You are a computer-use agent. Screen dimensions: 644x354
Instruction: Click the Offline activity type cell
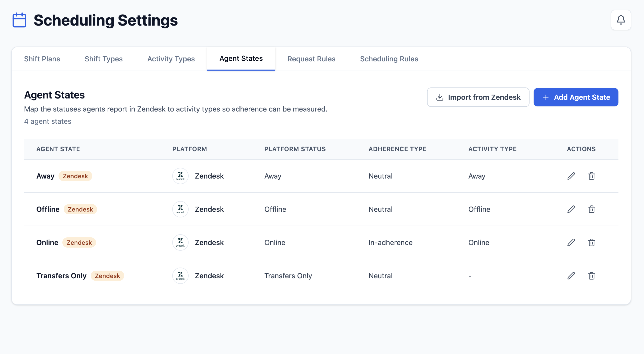479,209
